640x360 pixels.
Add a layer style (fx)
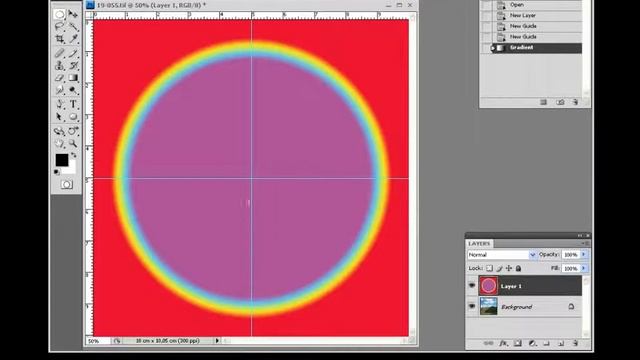[503, 343]
